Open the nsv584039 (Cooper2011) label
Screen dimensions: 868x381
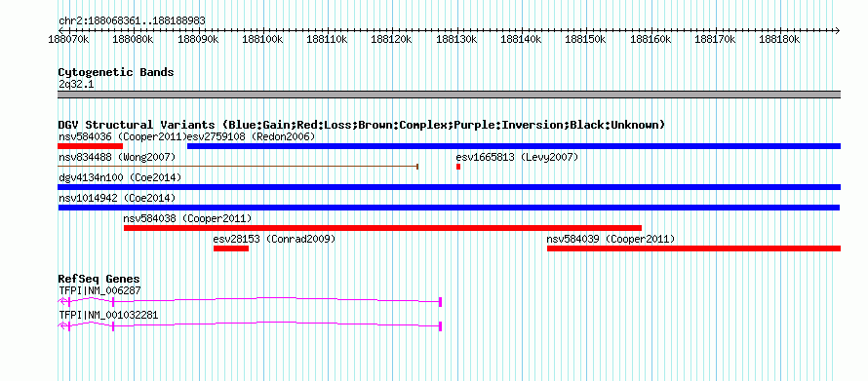tap(611, 239)
